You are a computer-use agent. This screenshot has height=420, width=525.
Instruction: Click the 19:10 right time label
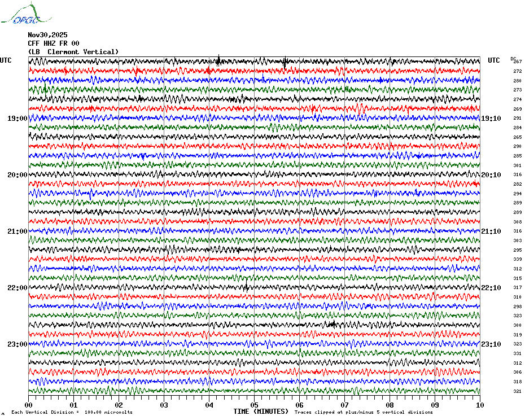(x=491, y=119)
